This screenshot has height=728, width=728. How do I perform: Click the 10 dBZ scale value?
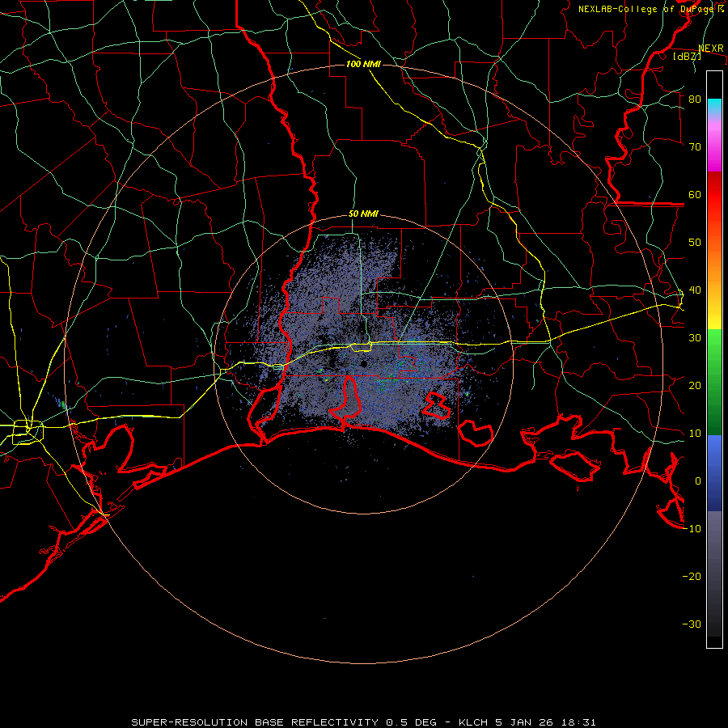[x=695, y=434]
